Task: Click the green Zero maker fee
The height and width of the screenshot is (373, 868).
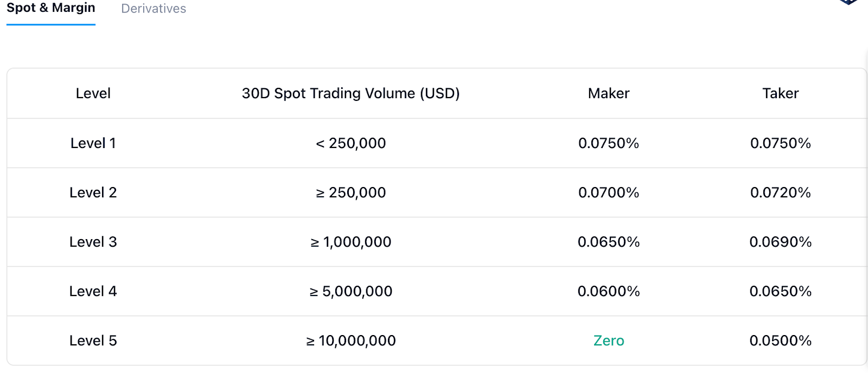Action: (x=609, y=340)
